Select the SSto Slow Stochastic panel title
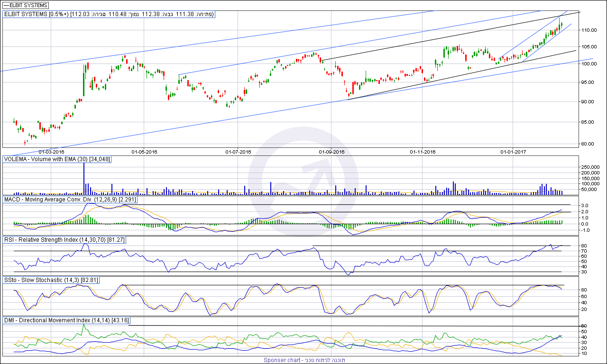The height and width of the screenshot is (364, 607). tap(51, 280)
